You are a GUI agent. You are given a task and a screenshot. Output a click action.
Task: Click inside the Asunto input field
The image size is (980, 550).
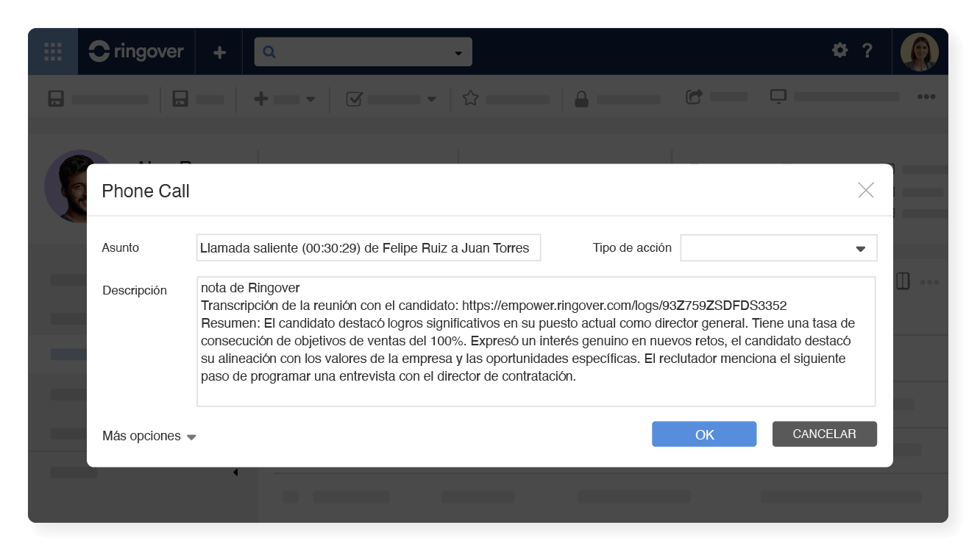click(368, 247)
